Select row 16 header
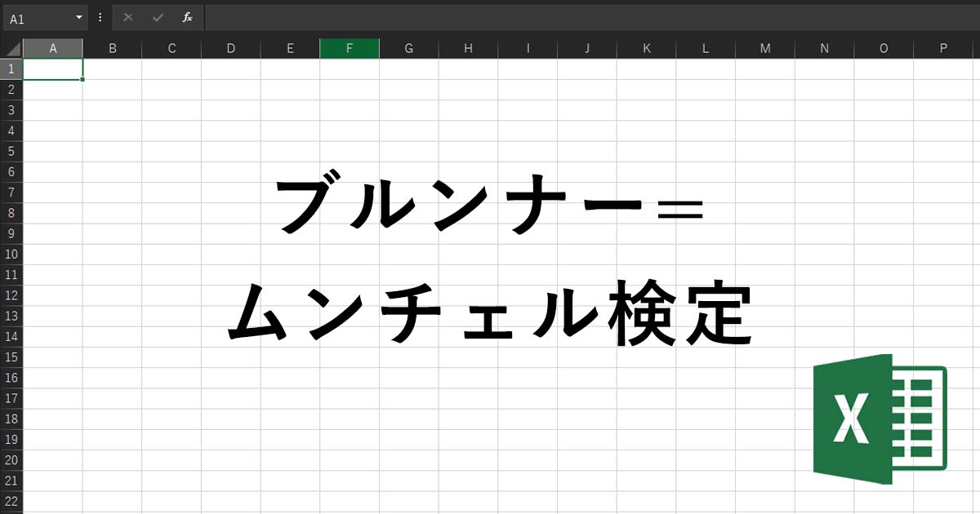980x514 pixels. pyautogui.click(x=11, y=378)
